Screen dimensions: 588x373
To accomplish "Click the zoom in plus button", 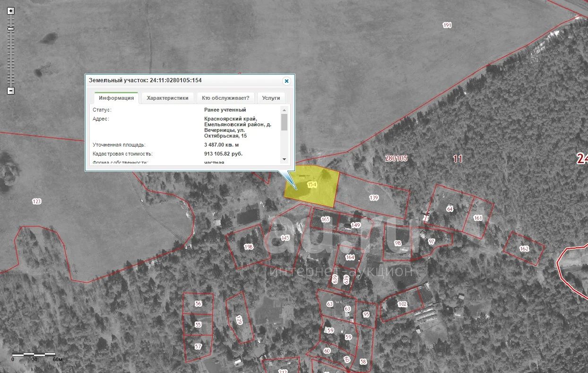I will [11, 11].
